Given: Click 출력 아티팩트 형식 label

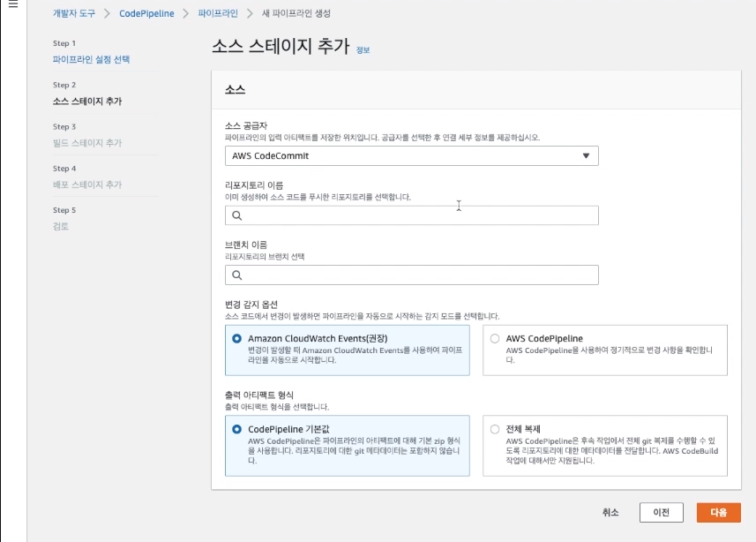Looking at the screenshot, I should click(x=259, y=395).
